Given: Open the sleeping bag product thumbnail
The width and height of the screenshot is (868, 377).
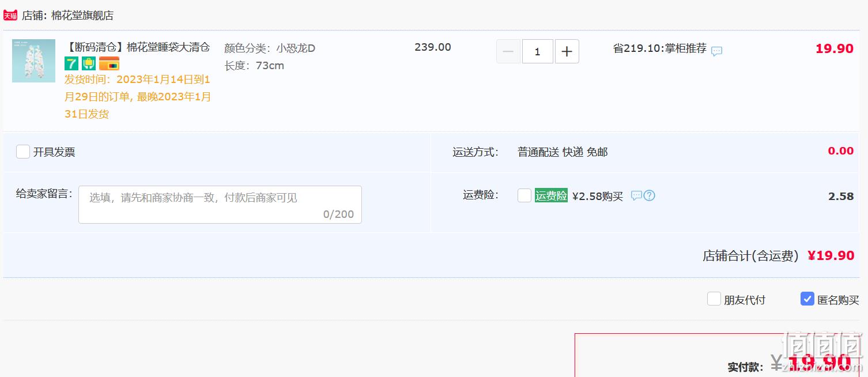Looking at the screenshot, I should pos(33,61).
